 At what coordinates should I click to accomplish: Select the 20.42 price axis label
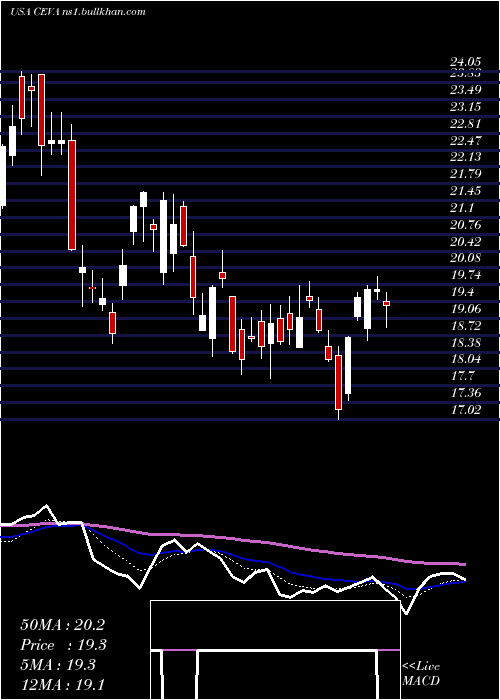(465, 242)
